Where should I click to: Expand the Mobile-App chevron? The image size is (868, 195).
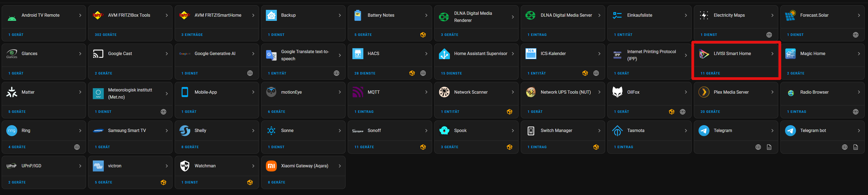(253, 92)
